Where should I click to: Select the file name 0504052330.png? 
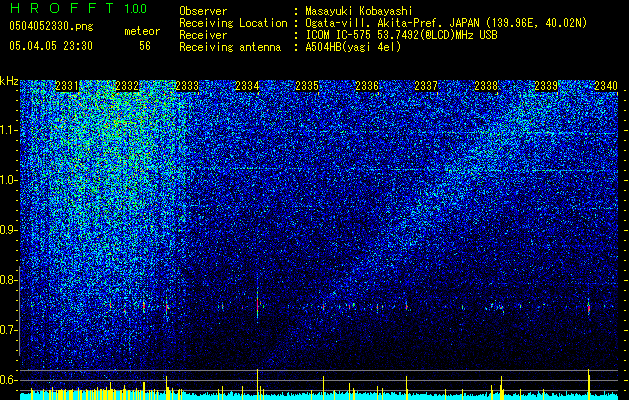pos(51,26)
